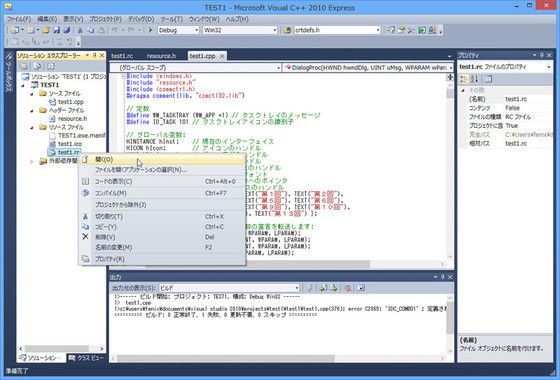
Task: Click the Save floppy disk icon
Action: pyautogui.click(x=56, y=30)
